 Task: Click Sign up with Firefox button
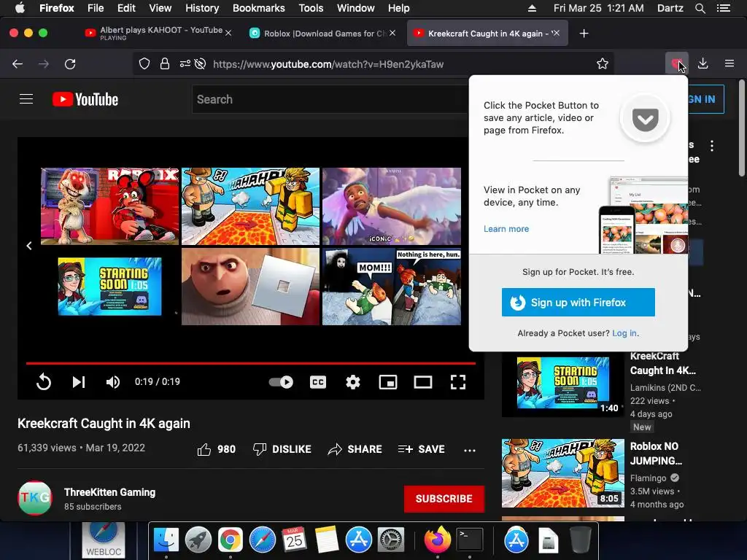578,303
